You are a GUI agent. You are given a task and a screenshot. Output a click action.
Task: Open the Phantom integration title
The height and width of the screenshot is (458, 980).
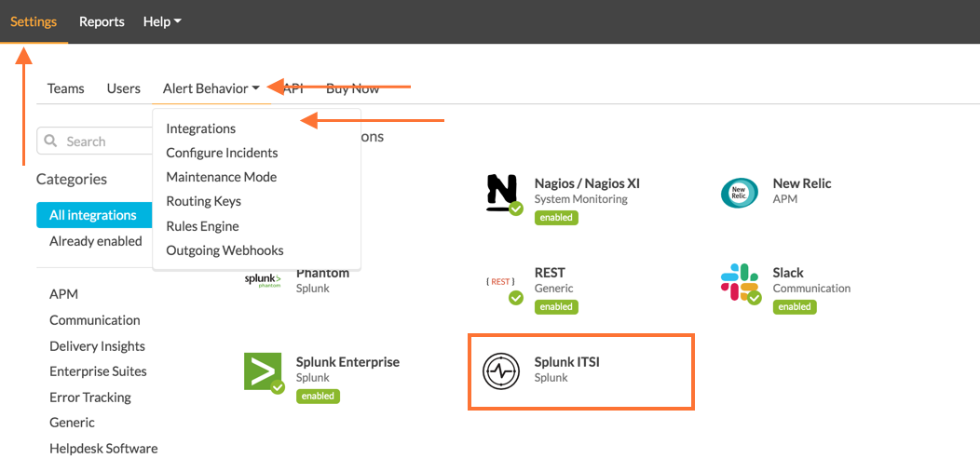(322, 273)
